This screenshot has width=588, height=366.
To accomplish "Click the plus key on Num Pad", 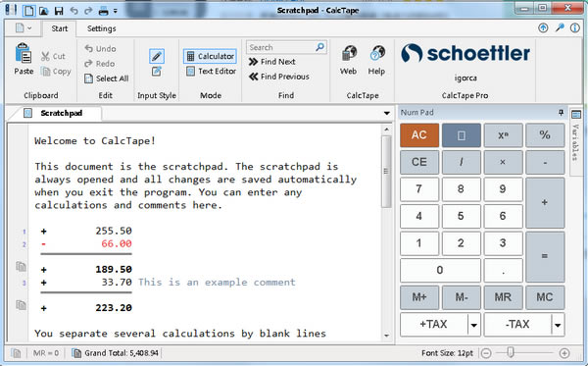I will click(545, 203).
